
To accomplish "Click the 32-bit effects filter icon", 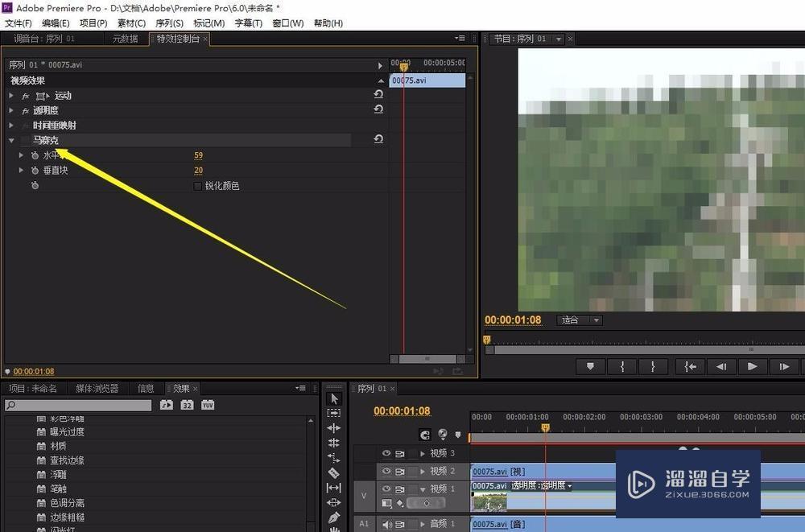I will (187, 405).
